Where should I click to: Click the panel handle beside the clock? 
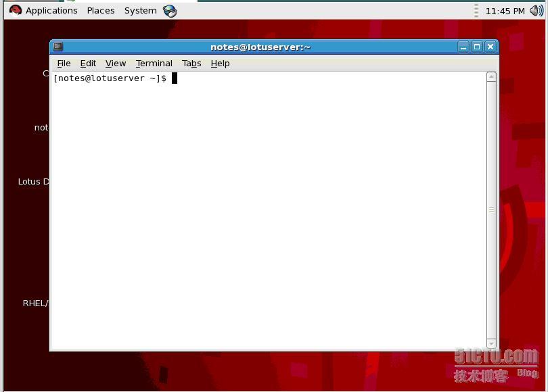476,10
